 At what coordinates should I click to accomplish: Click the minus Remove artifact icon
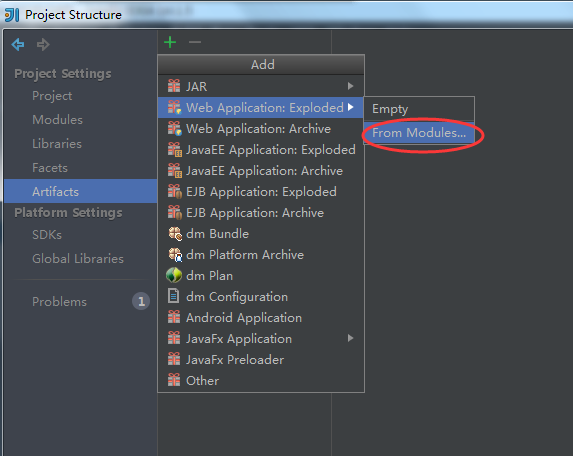(x=195, y=42)
